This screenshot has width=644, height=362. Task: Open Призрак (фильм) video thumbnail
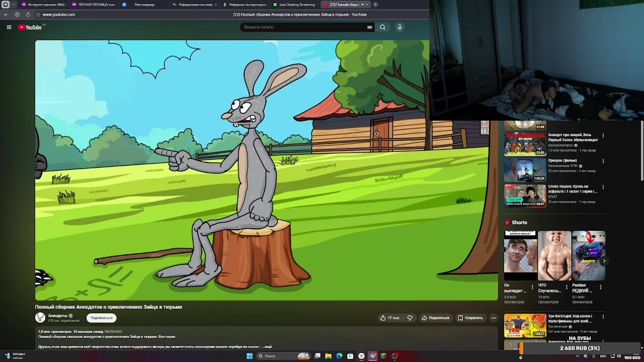click(x=525, y=170)
